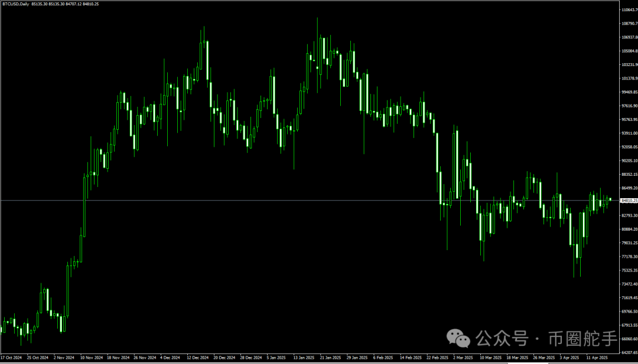Select the 66060.60 price scale label
The height and width of the screenshot is (364, 638).
629,339
